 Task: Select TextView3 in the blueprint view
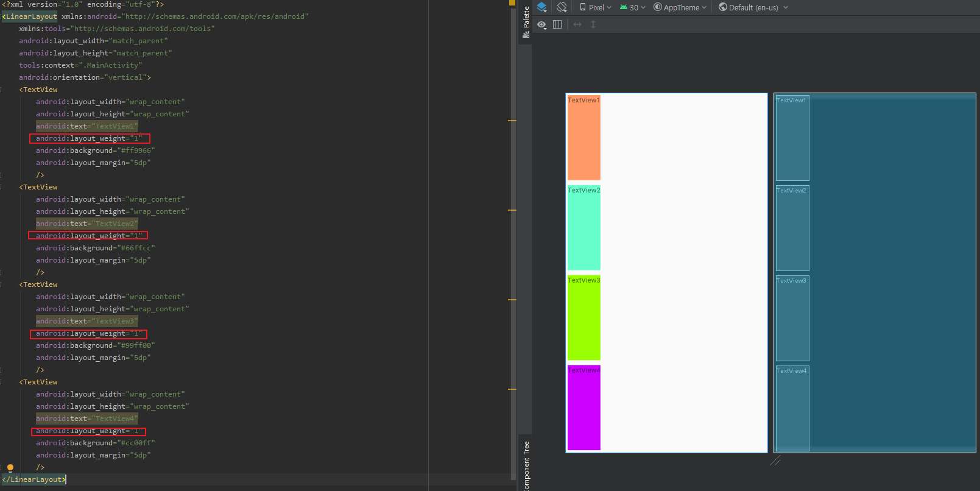point(792,319)
